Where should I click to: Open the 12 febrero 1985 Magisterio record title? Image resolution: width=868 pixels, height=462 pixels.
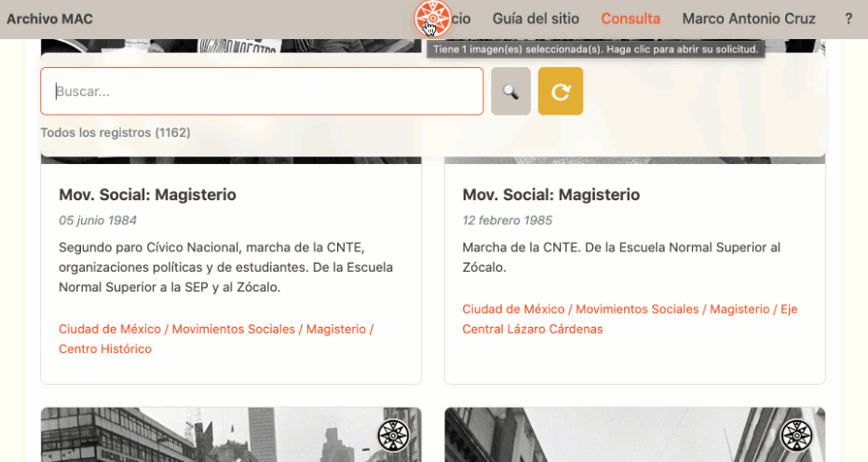point(550,195)
